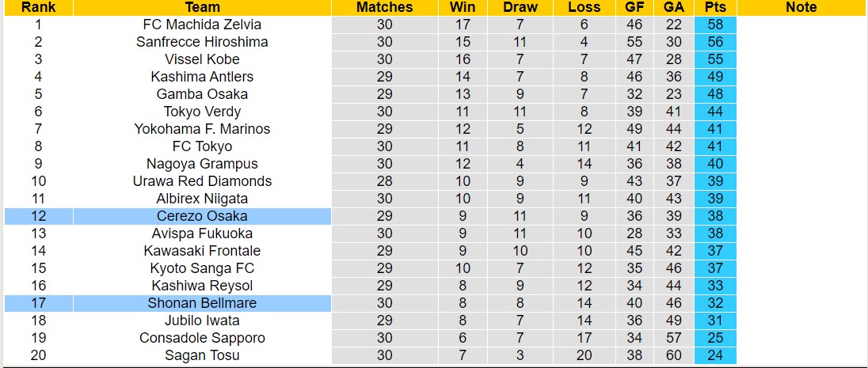Click Machida Zelvia's 58 points cell

click(x=715, y=25)
